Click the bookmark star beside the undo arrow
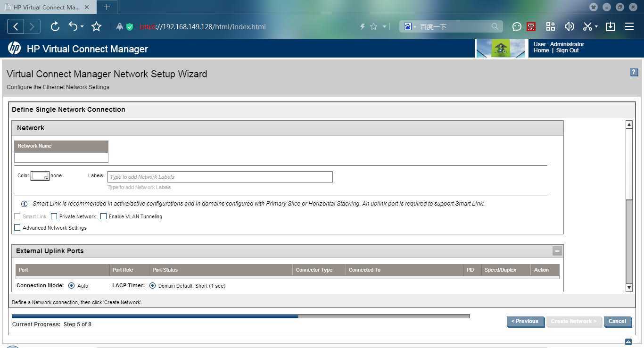 point(97,27)
